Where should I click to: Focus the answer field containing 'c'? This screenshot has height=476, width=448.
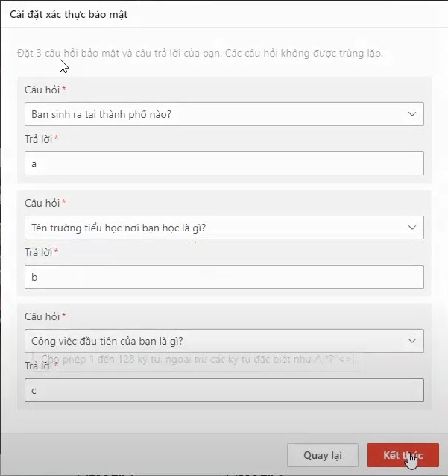224,390
